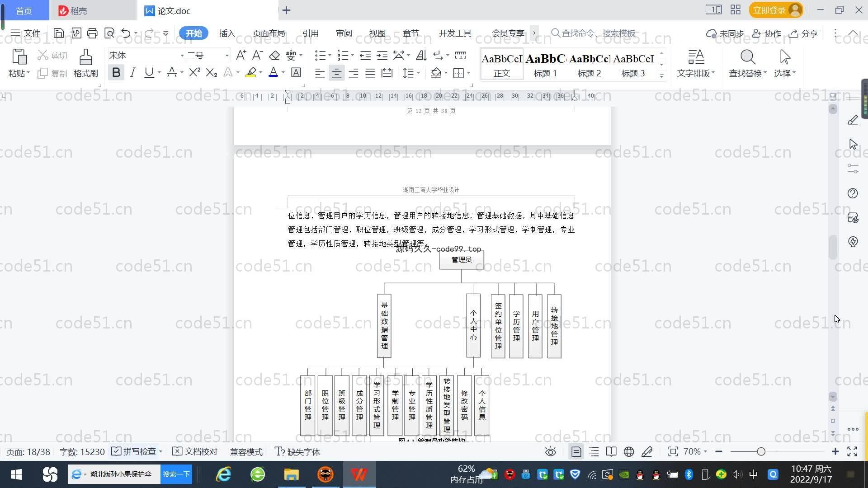Click the Save document icon
868x488 pixels.
58,33
